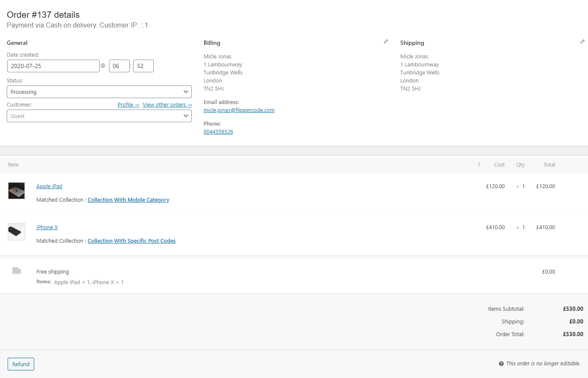Click the Shipping section heading
The height and width of the screenshot is (378, 588).
(x=412, y=43)
